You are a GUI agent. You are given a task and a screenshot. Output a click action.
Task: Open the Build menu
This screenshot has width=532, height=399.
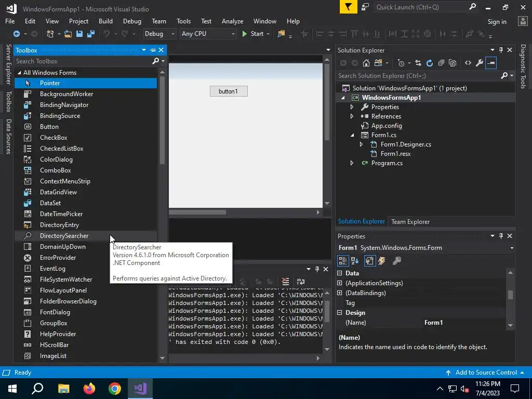[x=105, y=21]
